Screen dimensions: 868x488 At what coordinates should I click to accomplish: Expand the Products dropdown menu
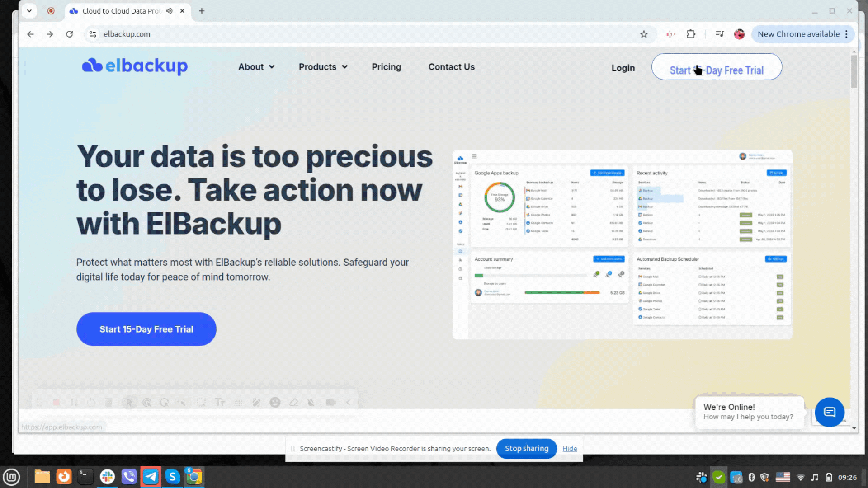[323, 67]
